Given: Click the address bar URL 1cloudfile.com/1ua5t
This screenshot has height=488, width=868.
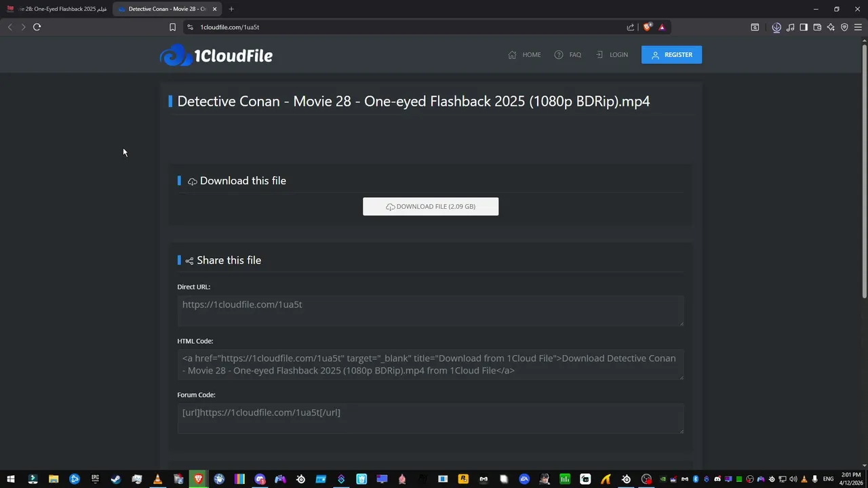Looking at the screenshot, I should click(x=230, y=27).
